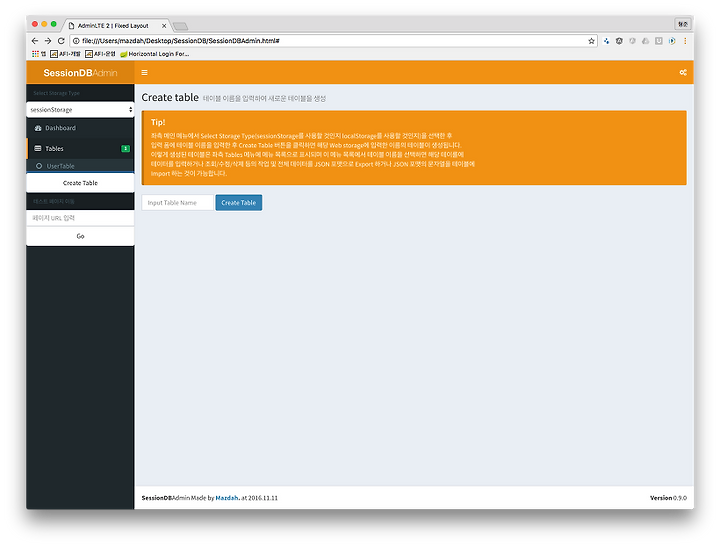Click the round play-button extension icon
Image resolution: width=720 pixels, height=547 pixels.
672,41
